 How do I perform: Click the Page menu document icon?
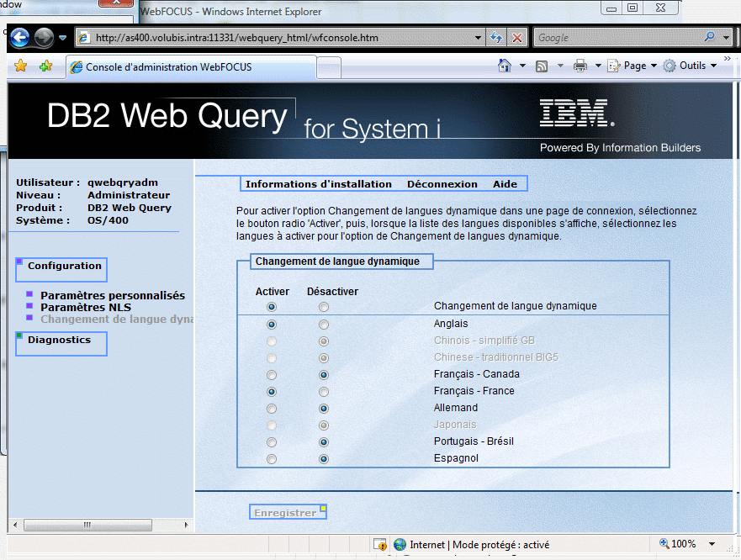pyautogui.click(x=613, y=66)
